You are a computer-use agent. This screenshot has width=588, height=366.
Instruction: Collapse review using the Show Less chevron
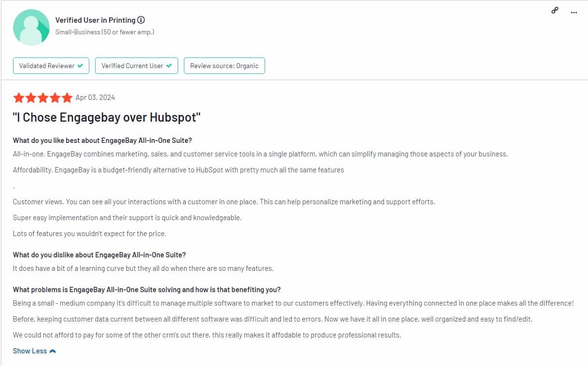[x=53, y=351]
